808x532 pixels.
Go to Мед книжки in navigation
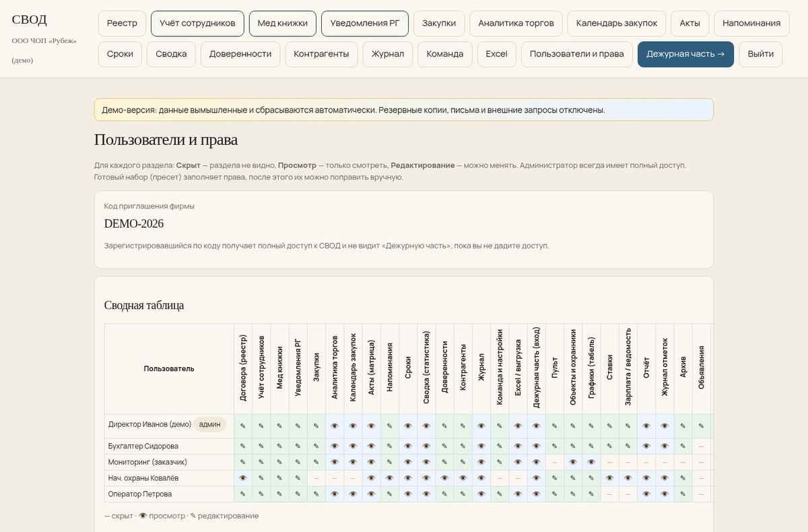[x=283, y=23]
